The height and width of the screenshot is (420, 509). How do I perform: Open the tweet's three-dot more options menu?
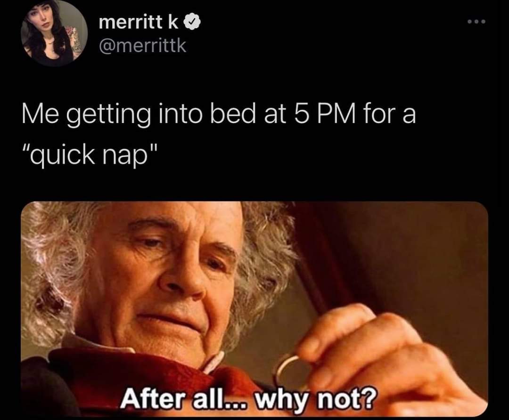(x=476, y=22)
